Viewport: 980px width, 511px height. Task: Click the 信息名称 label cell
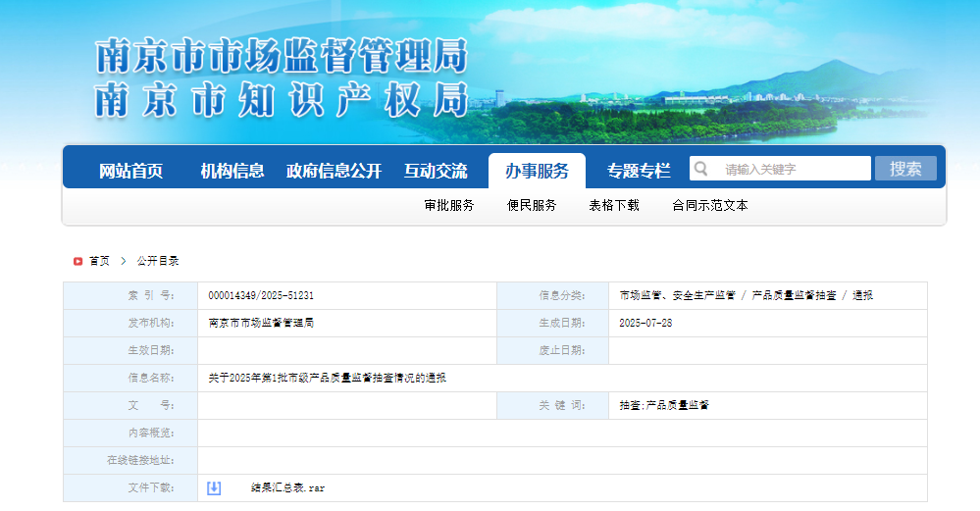coord(130,378)
